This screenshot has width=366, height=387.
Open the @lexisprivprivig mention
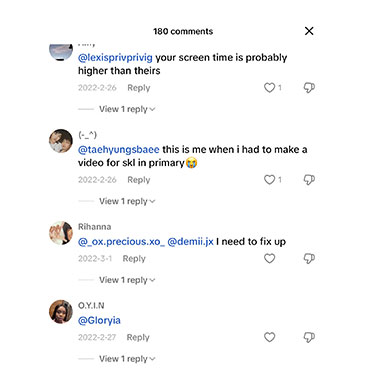pyautogui.click(x=115, y=58)
